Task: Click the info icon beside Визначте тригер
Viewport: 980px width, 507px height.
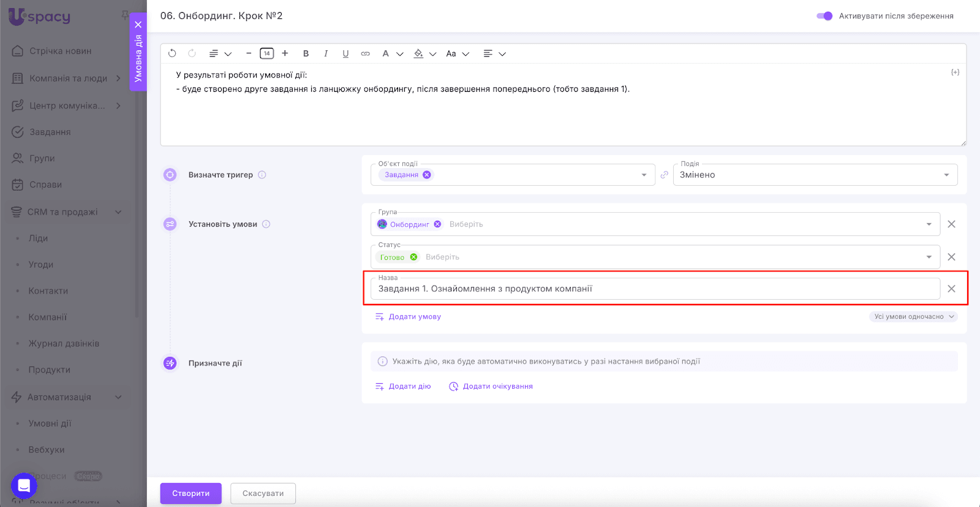Action: 262,175
